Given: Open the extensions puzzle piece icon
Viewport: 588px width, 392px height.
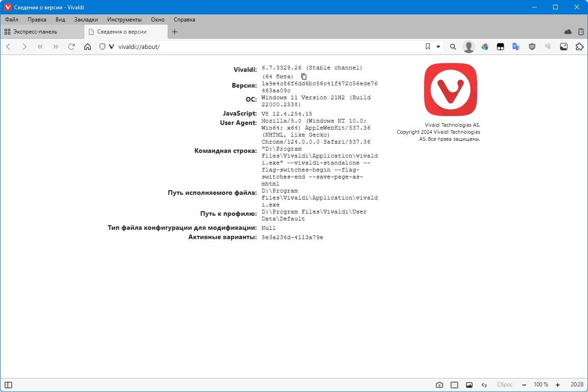Looking at the screenshot, I should tap(579, 47).
